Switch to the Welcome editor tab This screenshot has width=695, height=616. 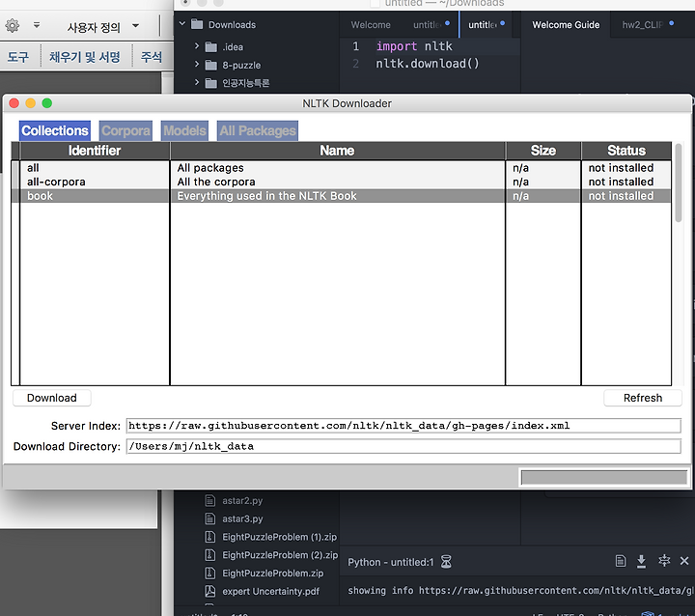(371, 25)
